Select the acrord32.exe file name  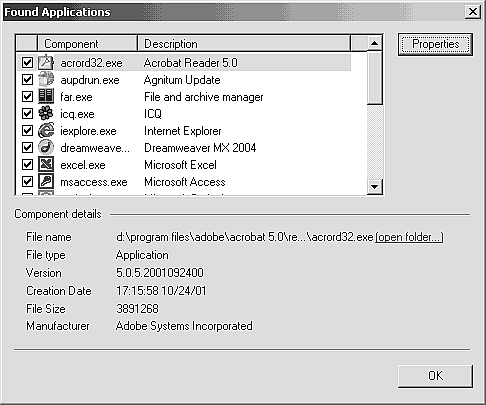[91, 63]
